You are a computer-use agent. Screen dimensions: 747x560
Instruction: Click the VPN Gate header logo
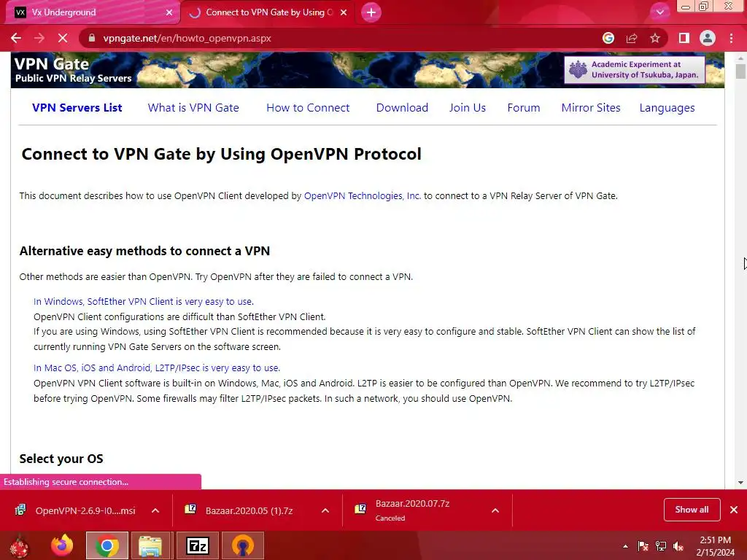[x=73, y=70]
